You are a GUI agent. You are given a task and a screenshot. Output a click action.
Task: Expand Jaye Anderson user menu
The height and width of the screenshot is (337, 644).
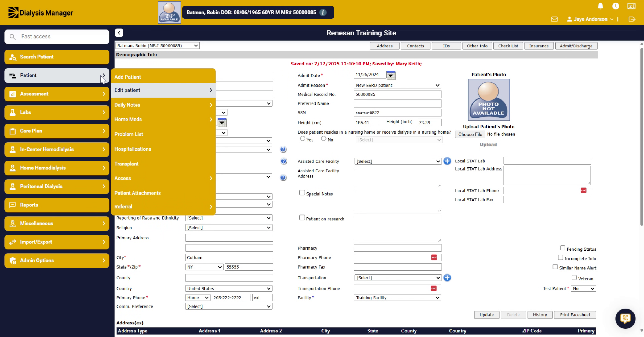tap(590, 19)
